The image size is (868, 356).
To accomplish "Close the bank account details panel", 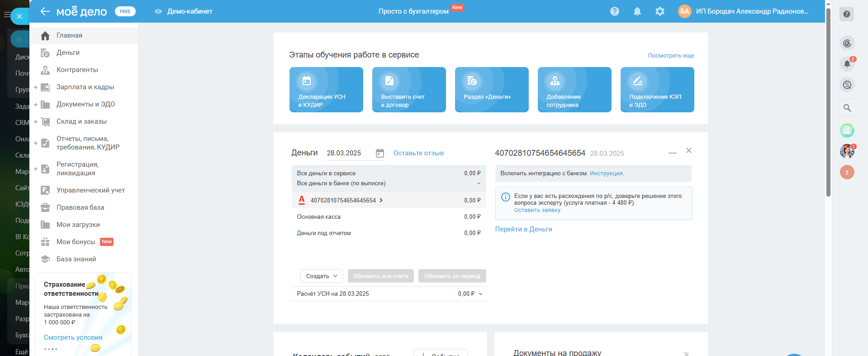I will (689, 150).
